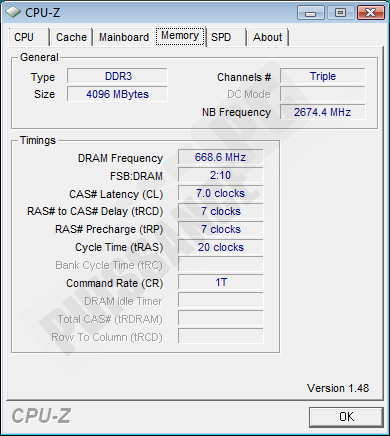This screenshot has width=390, height=436.
Task: Click the empty DRAM Idle Timer field
Action: coord(221,300)
